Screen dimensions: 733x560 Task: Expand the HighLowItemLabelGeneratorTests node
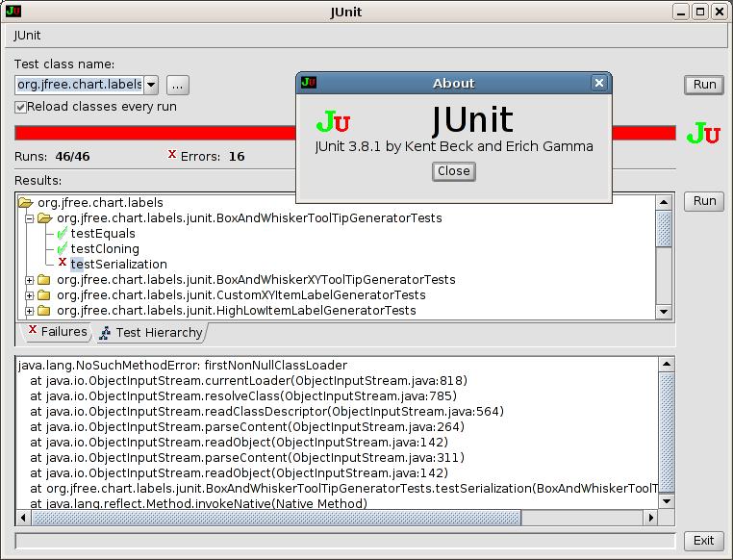(x=30, y=312)
